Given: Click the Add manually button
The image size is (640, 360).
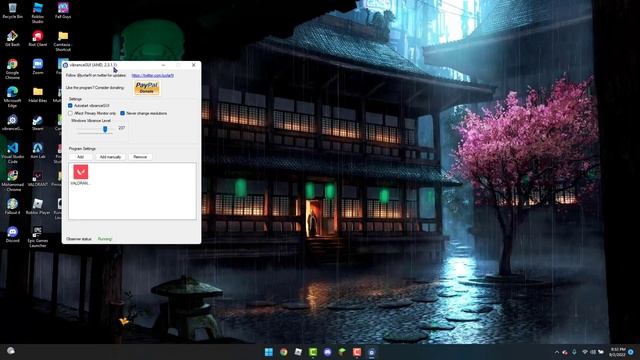Looking at the screenshot, I should [x=111, y=157].
